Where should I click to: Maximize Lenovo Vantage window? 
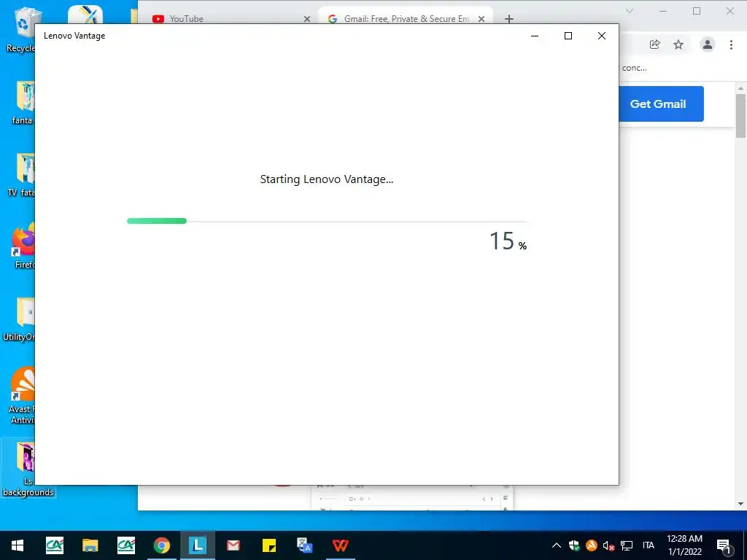click(568, 36)
